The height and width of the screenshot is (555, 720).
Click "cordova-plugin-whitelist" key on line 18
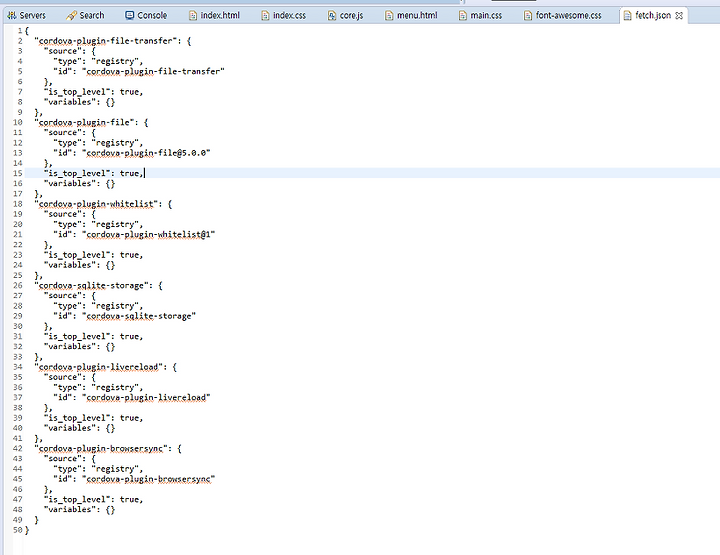coord(96,204)
